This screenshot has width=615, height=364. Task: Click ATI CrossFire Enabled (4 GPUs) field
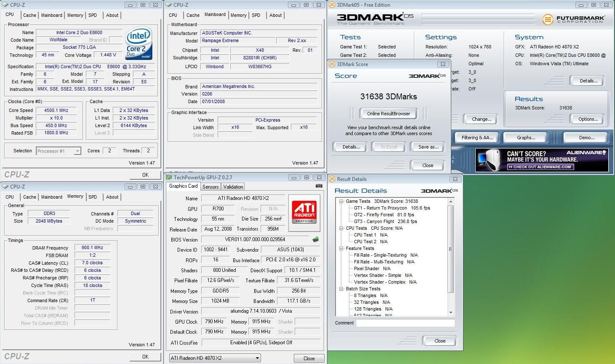tap(261, 343)
